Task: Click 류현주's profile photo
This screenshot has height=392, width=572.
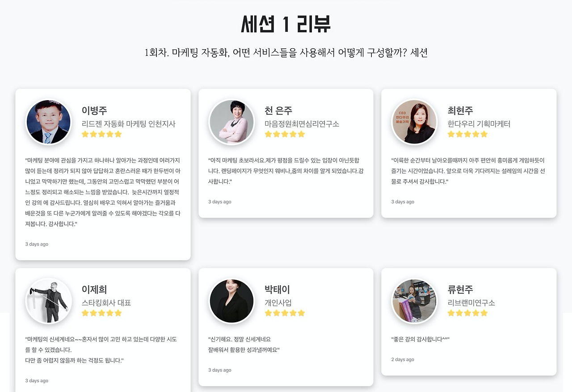Action: (414, 301)
